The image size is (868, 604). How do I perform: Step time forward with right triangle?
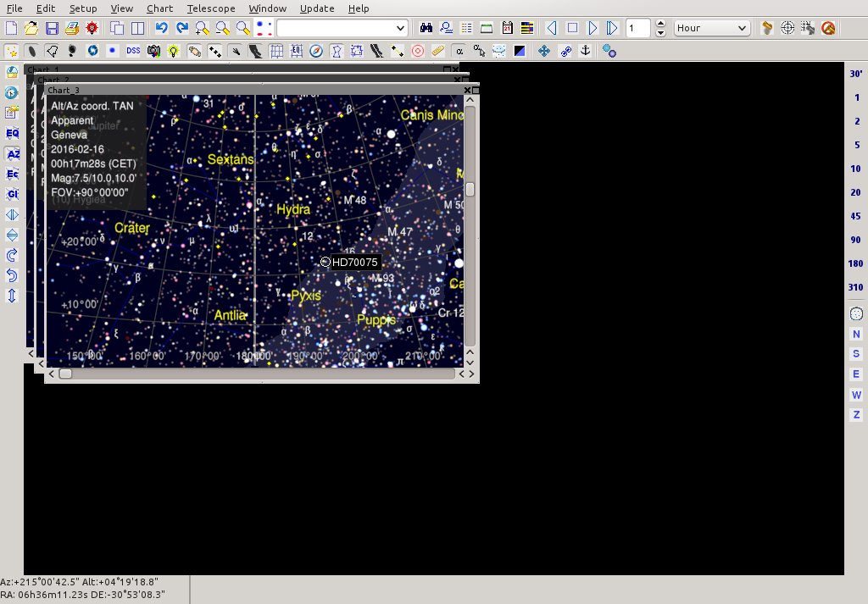593,28
